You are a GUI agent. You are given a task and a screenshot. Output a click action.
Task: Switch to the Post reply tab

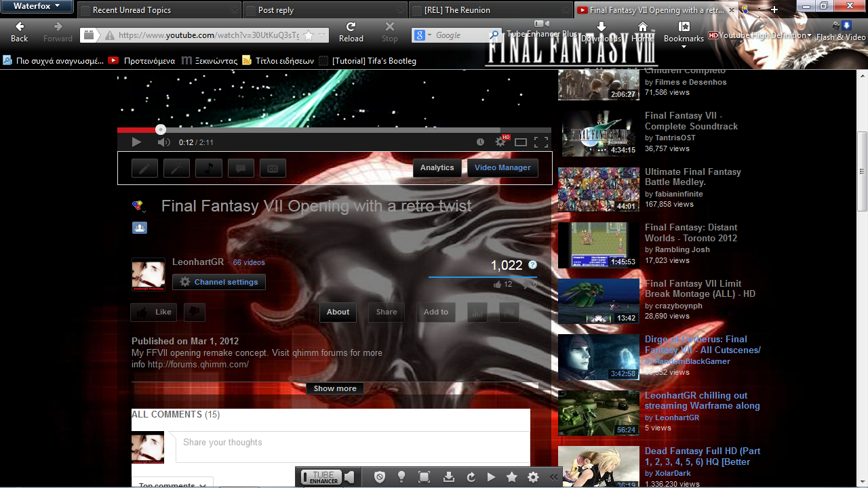click(x=325, y=10)
